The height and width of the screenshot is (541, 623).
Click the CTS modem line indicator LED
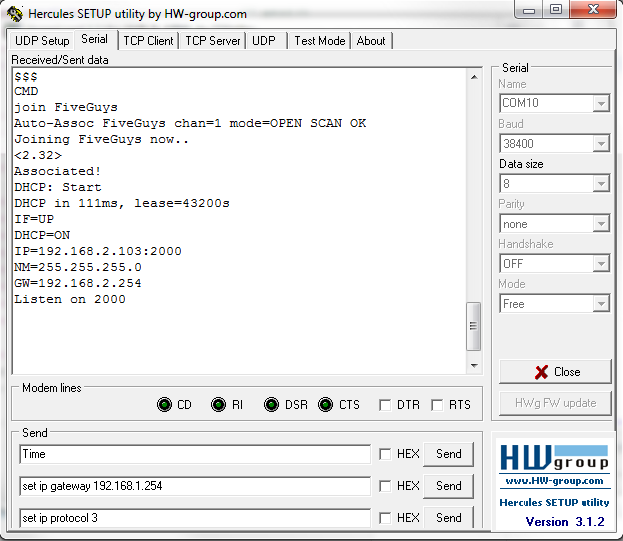(325, 405)
